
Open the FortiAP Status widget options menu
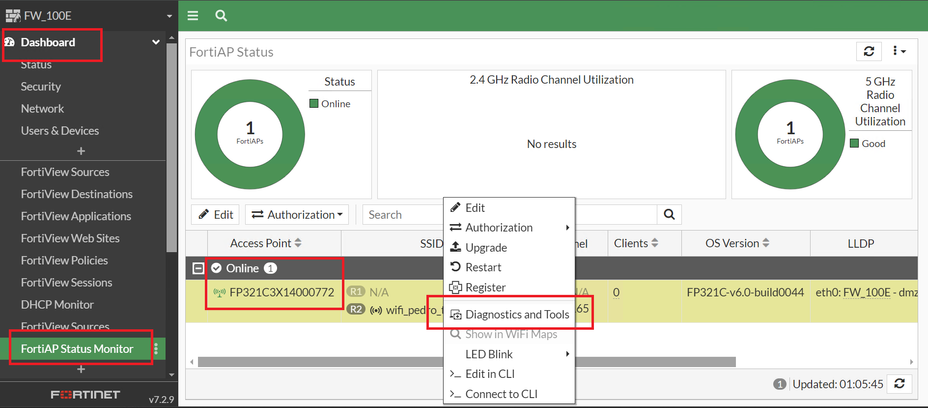pos(898,51)
